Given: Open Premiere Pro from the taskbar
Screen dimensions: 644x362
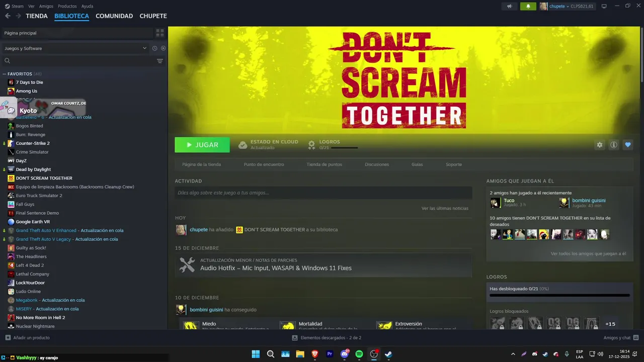Looking at the screenshot, I should [x=330, y=354].
